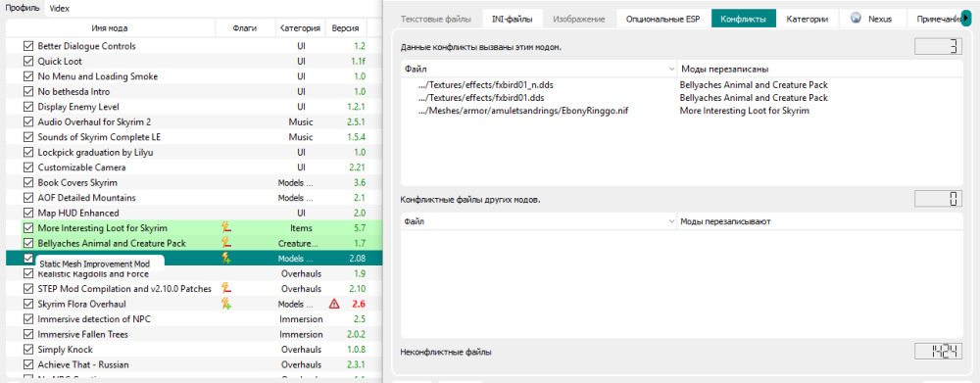This screenshot has height=383, width=980.
Task: Click version 2.6 of Skyrim Flora Overhaul
Action: tap(358, 305)
